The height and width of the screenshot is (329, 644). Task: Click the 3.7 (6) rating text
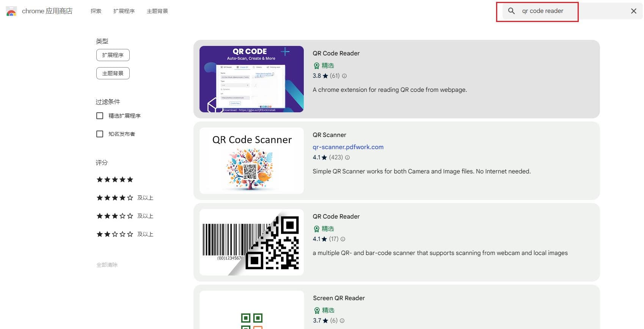(x=325, y=321)
